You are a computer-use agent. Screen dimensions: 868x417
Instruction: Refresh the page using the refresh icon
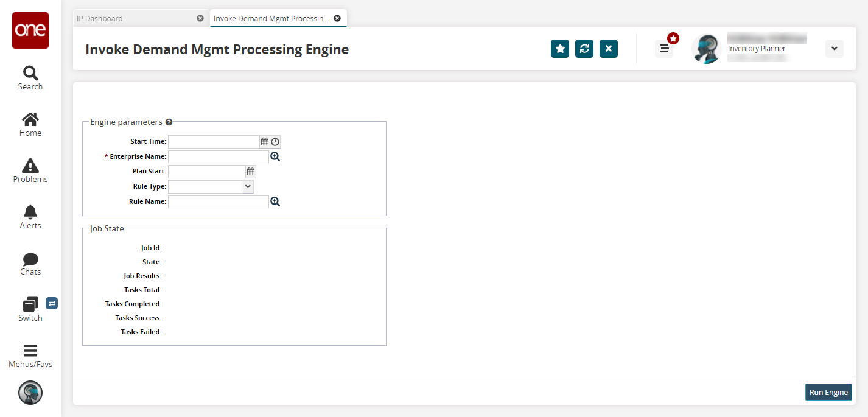584,49
